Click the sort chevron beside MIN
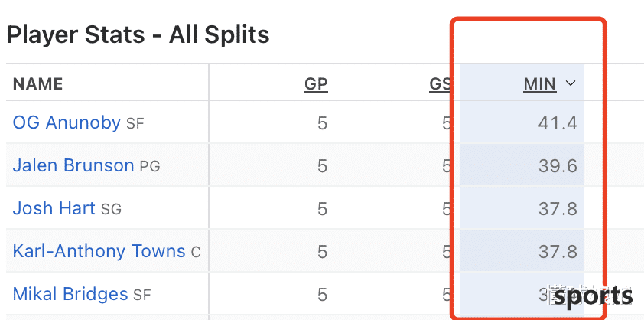The image size is (644, 320). tap(570, 83)
